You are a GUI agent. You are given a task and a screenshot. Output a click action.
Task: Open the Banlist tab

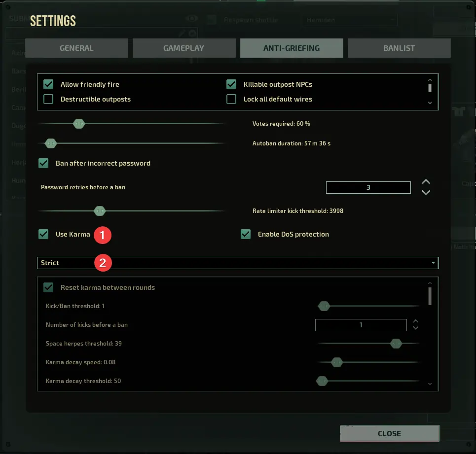399,48
